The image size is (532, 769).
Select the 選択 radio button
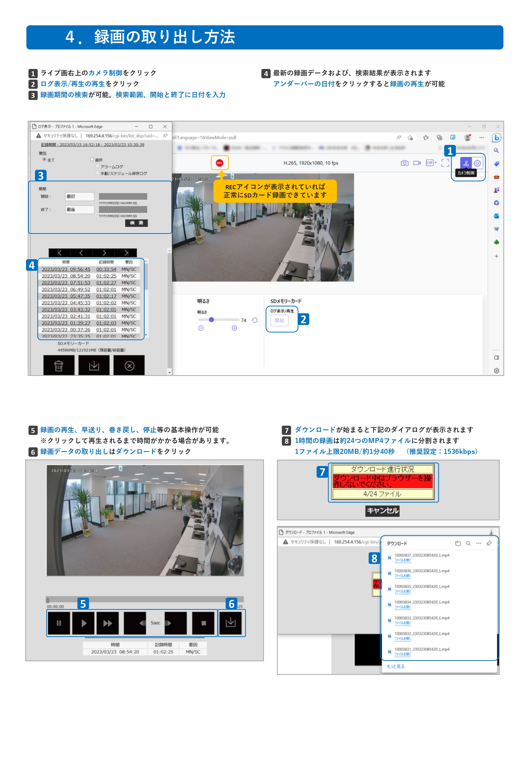[x=92, y=159]
